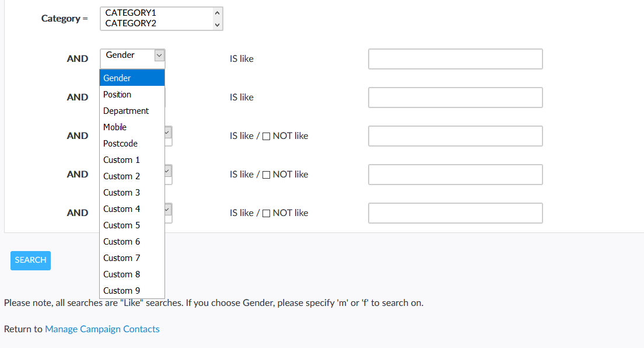Select Custom 9 from the list

pos(121,291)
